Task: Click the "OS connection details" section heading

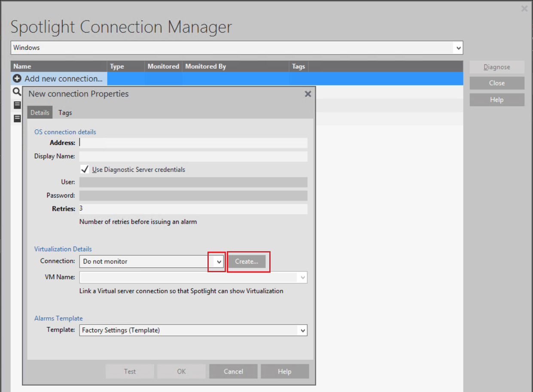Action: [x=65, y=132]
